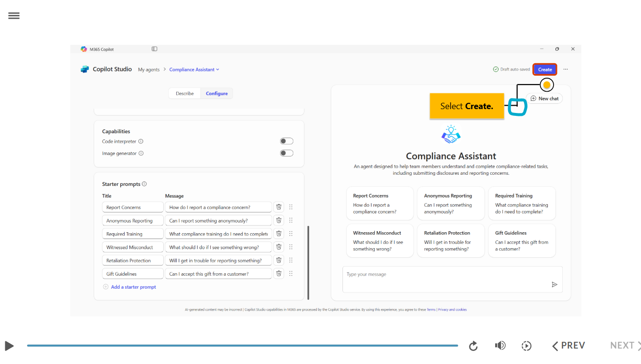
Task: Click the Code interpreter info icon
Action: tap(141, 141)
